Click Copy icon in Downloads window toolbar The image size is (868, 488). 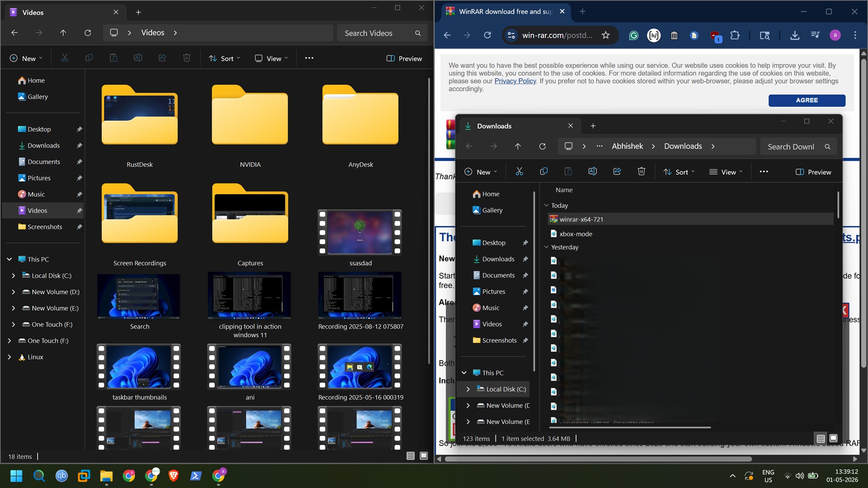[544, 172]
